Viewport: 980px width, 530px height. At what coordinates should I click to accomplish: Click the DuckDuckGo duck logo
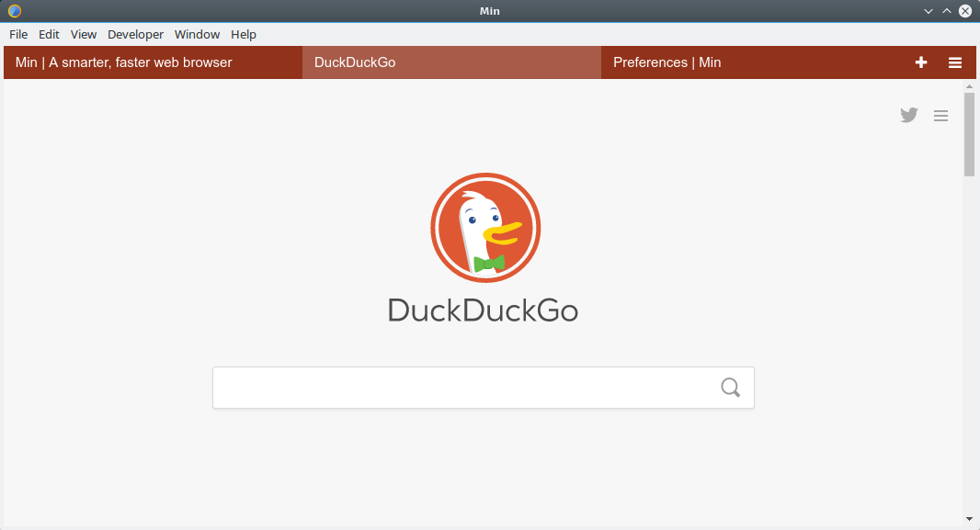[485, 228]
